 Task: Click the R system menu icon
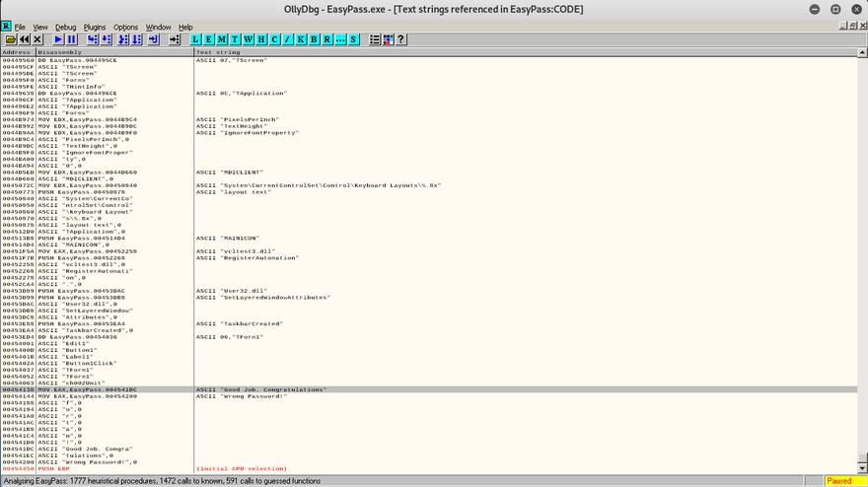pyautogui.click(x=6, y=27)
